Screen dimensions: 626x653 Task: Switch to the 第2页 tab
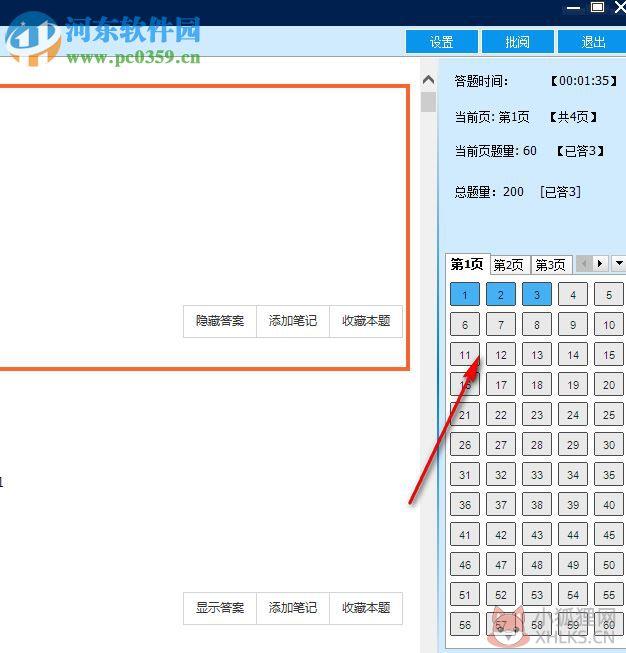[x=509, y=265]
